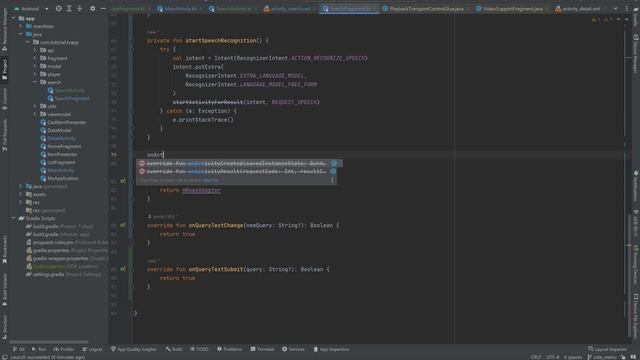Open the Services tool window

coord(293,349)
